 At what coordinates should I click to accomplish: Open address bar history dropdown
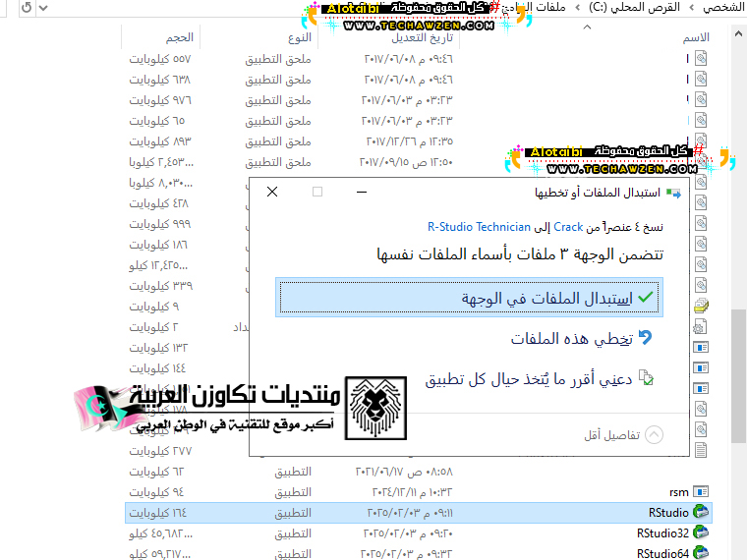43,8
